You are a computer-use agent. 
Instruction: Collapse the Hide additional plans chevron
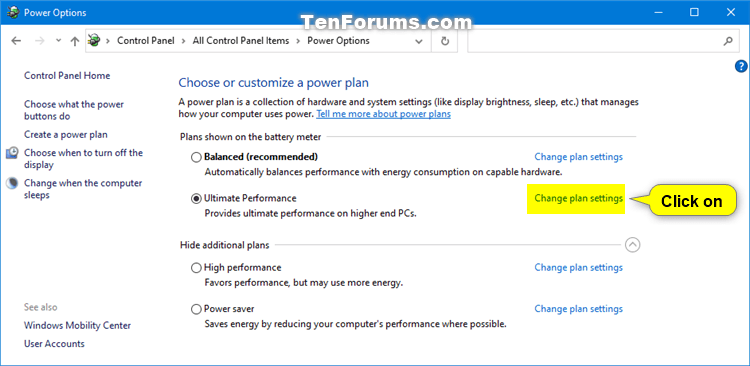coord(632,245)
